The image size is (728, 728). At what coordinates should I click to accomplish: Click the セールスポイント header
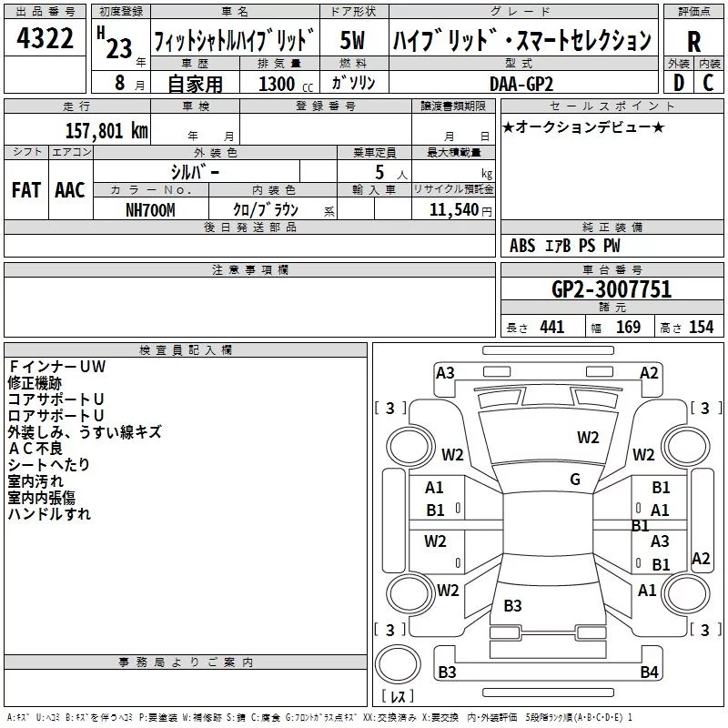click(x=612, y=106)
